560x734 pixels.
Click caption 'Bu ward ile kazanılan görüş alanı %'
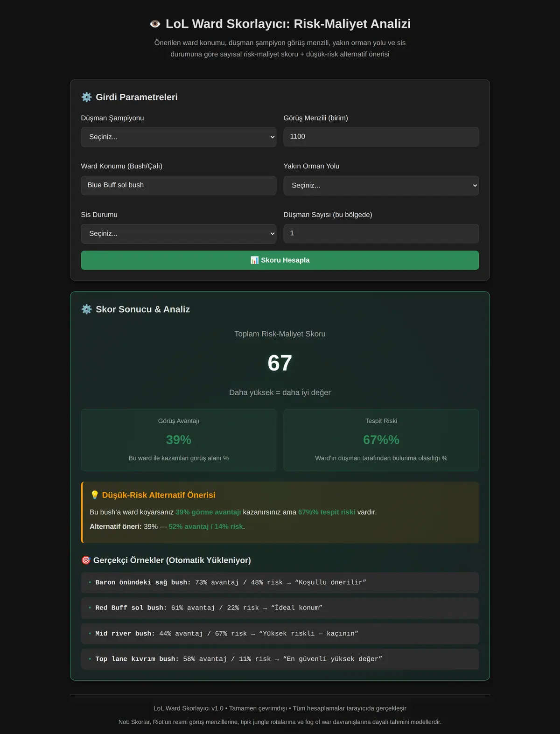pos(179,458)
